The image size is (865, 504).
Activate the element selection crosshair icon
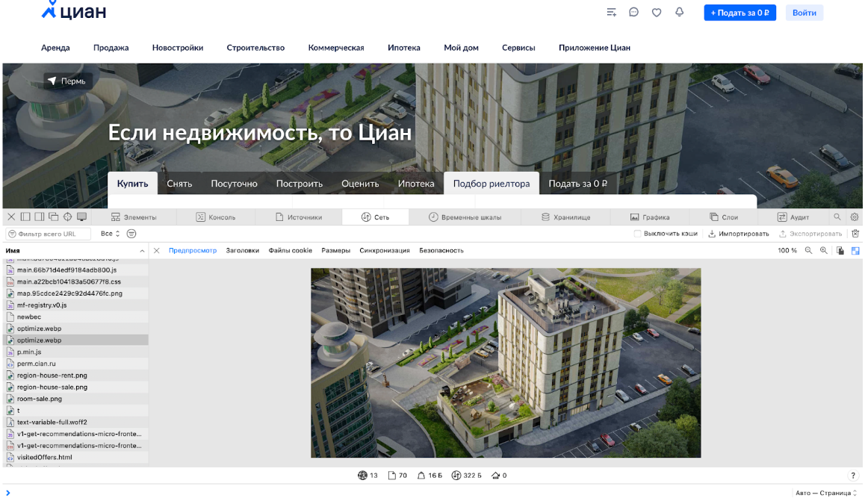[67, 217]
